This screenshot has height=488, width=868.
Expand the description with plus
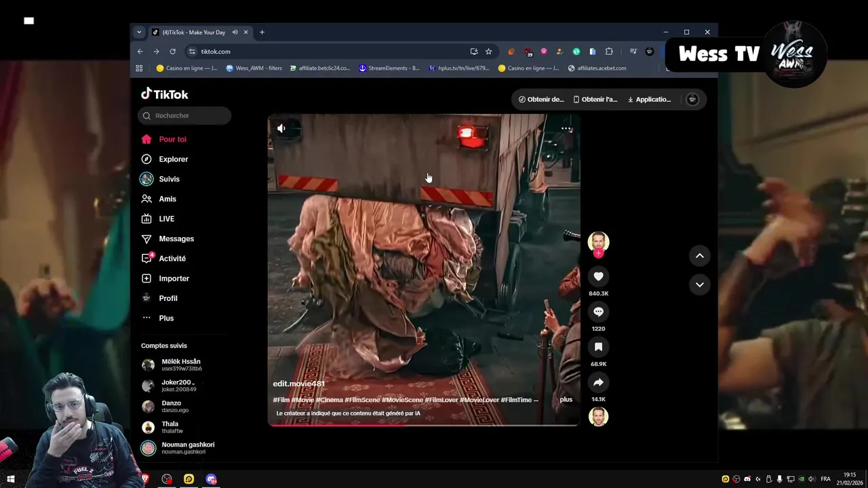point(566,400)
